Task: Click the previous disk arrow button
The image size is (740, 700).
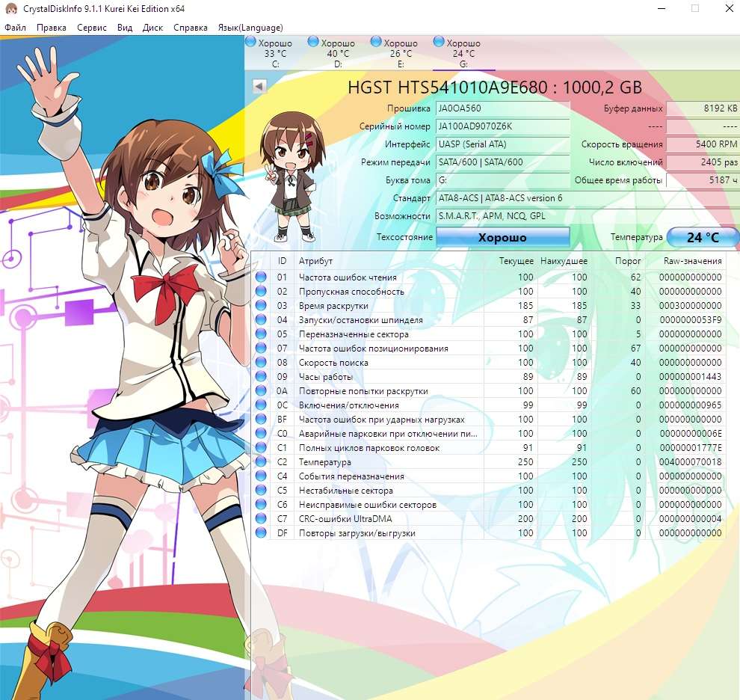Action: 259,86
